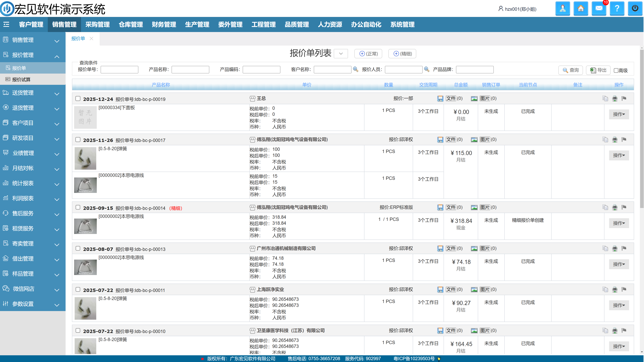Click the power logout icon
644x362 pixels.
(x=635, y=9)
